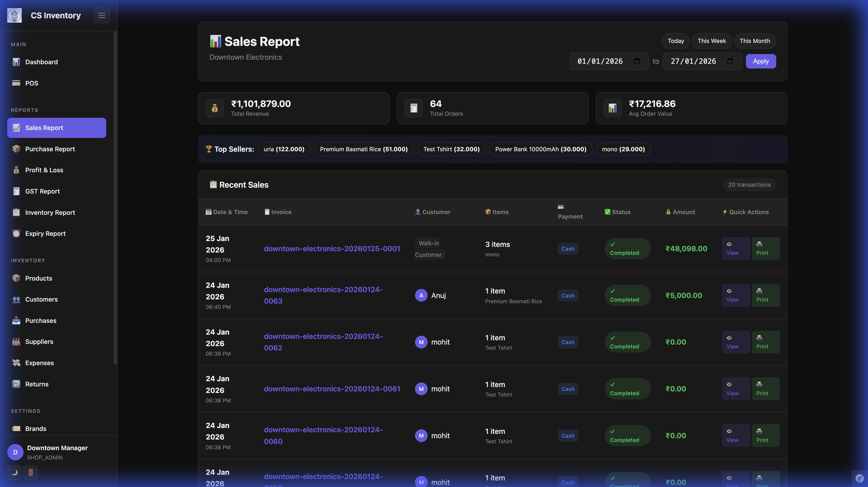Click the Test Tshirt top seller chip

coord(451,149)
